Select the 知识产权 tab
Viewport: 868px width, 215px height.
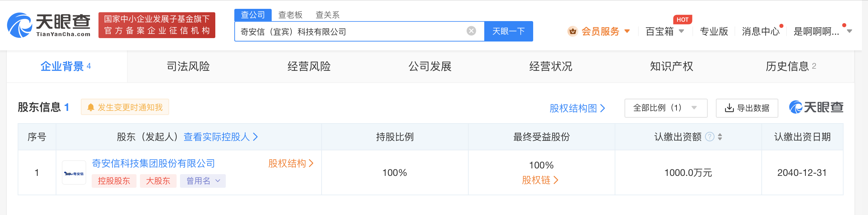coord(672,66)
